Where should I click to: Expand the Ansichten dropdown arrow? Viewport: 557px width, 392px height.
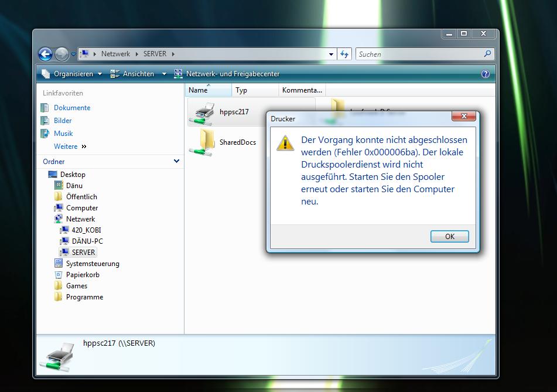pyautogui.click(x=164, y=74)
